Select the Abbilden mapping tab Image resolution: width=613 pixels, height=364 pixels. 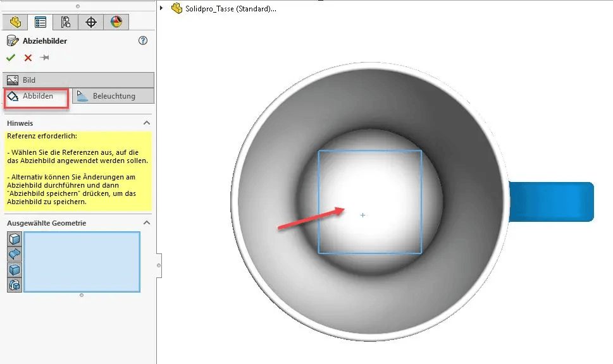point(37,96)
